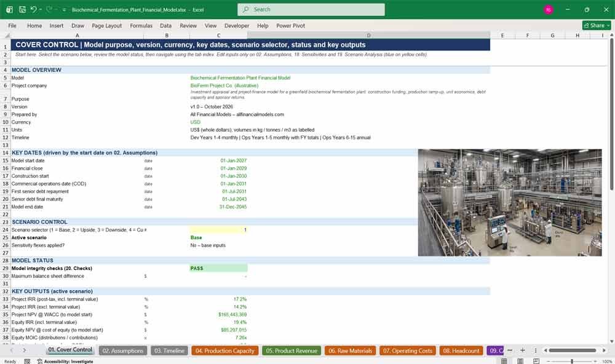
Task: Select the Equity MOIC value 7.26x
Action: coord(219,338)
